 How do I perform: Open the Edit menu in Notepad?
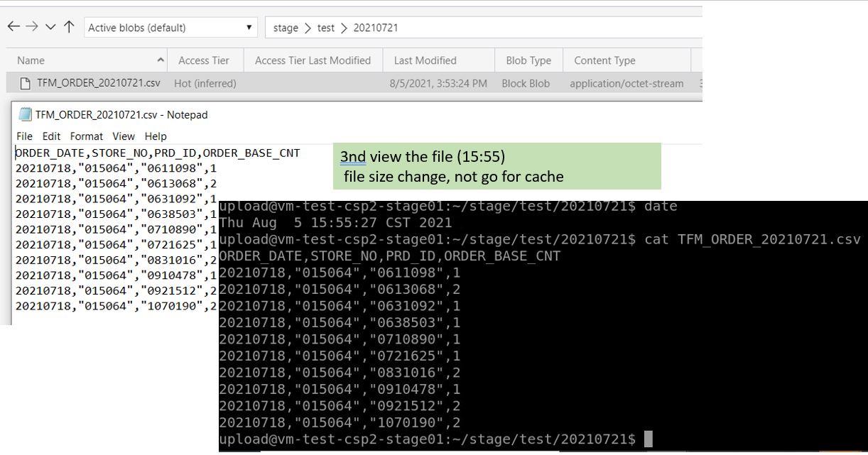pyautogui.click(x=51, y=136)
